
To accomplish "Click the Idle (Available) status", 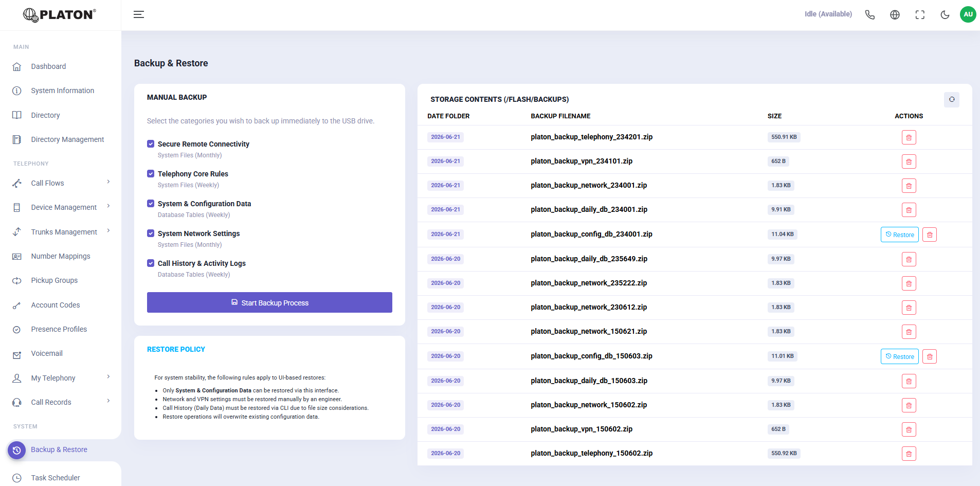I will point(828,14).
